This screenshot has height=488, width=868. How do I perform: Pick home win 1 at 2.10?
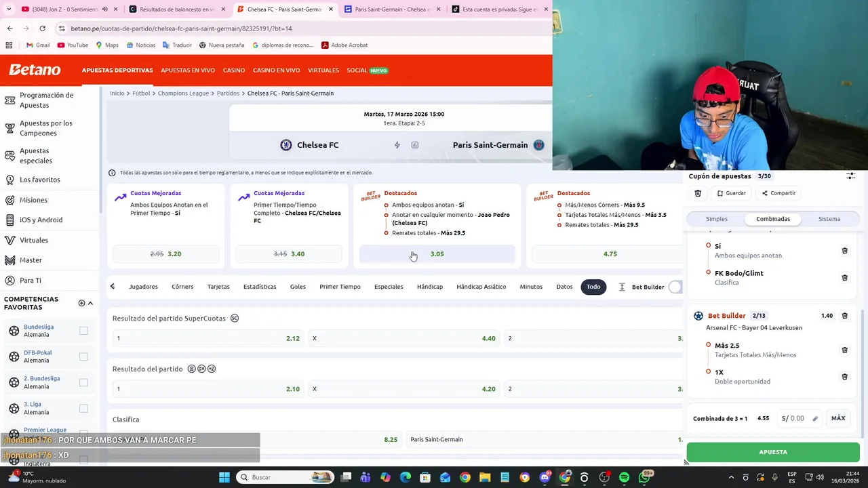point(208,389)
